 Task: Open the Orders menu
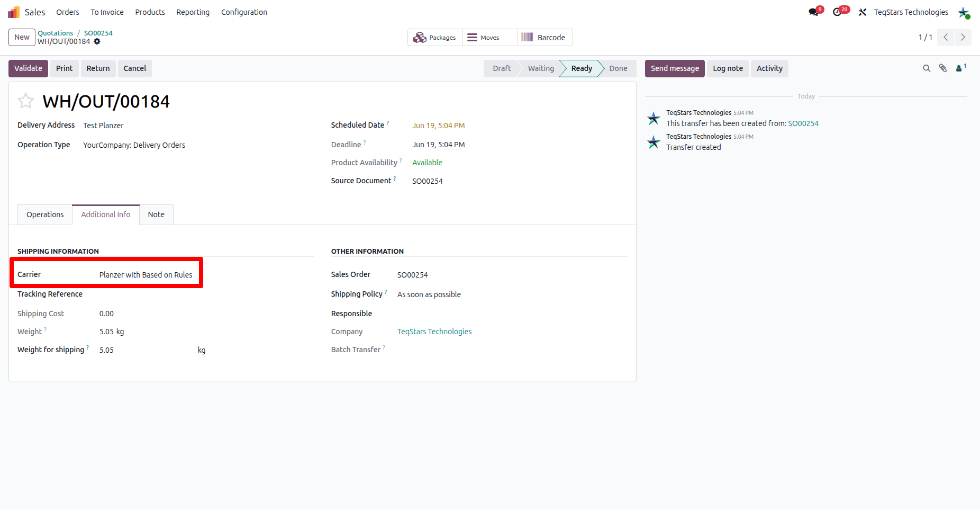(68, 12)
